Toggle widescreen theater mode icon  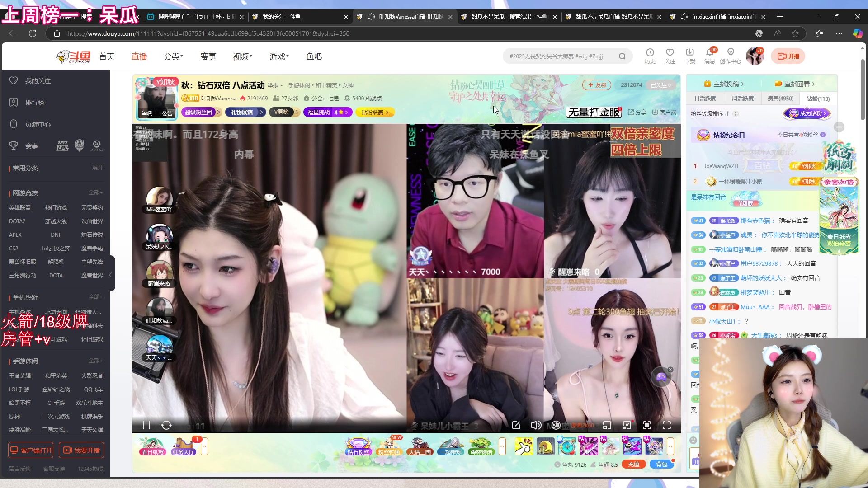627,425
